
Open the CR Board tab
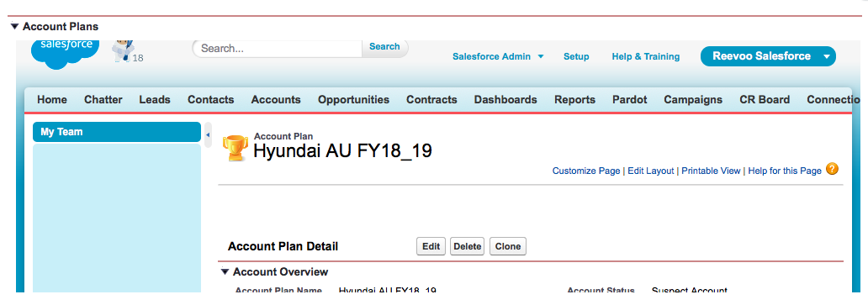(x=765, y=99)
